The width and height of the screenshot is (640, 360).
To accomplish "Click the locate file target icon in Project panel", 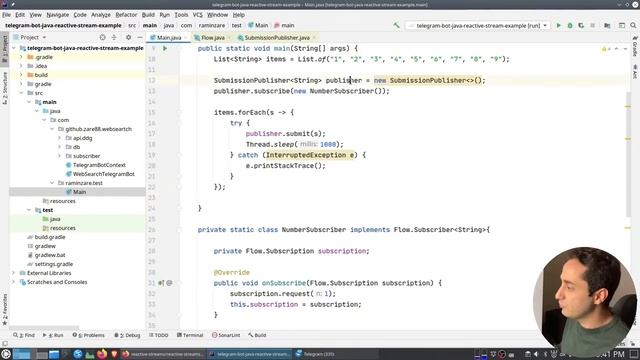I will 102,37.
